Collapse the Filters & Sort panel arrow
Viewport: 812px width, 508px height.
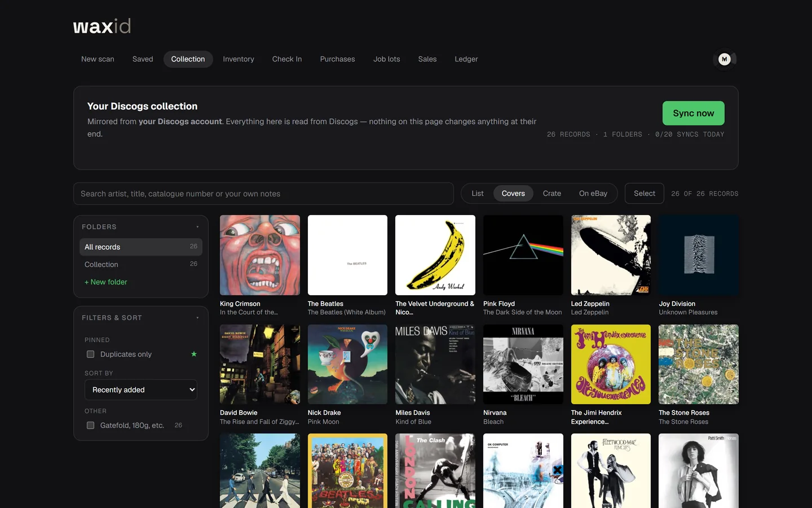point(197,318)
